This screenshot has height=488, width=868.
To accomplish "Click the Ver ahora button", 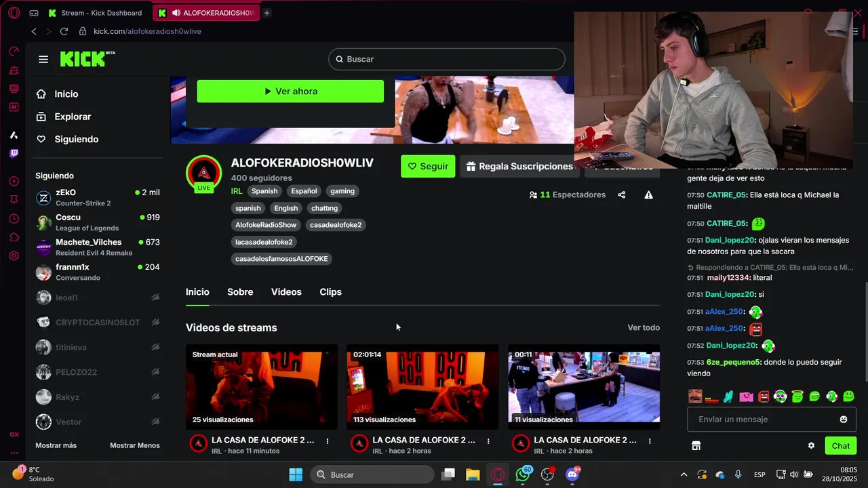I will click(290, 91).
